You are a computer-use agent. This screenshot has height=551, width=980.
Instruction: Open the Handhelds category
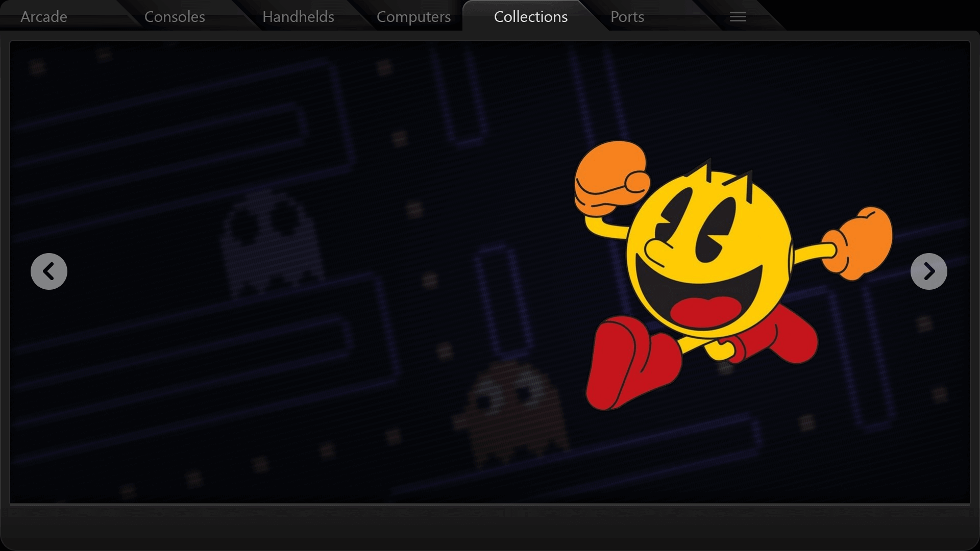(x=298, y=16)
